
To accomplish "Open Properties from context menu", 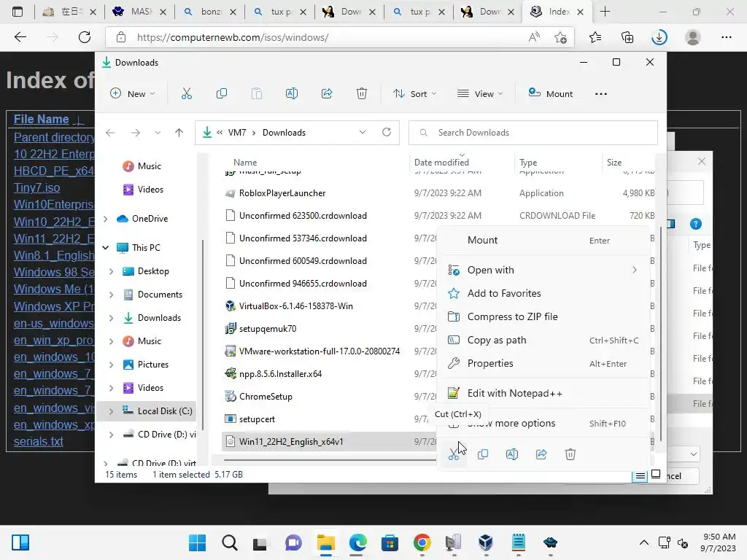I will tap(543, 363).
